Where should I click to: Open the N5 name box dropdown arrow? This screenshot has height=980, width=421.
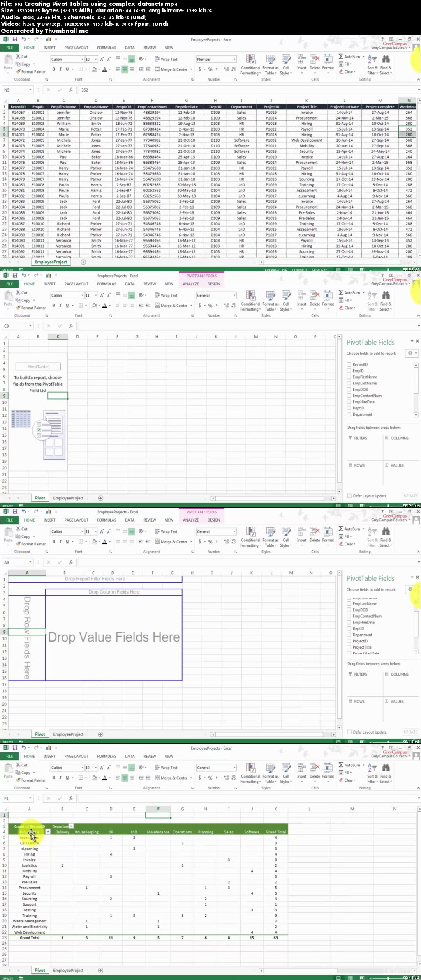[30, 90]
